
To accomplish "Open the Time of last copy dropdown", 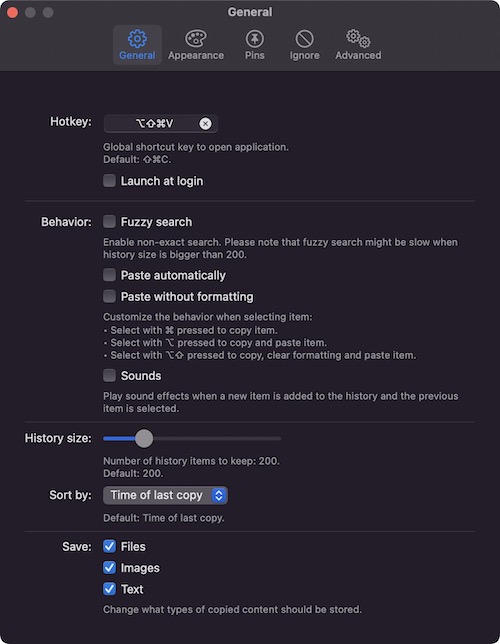I will [x=165, y=495].
